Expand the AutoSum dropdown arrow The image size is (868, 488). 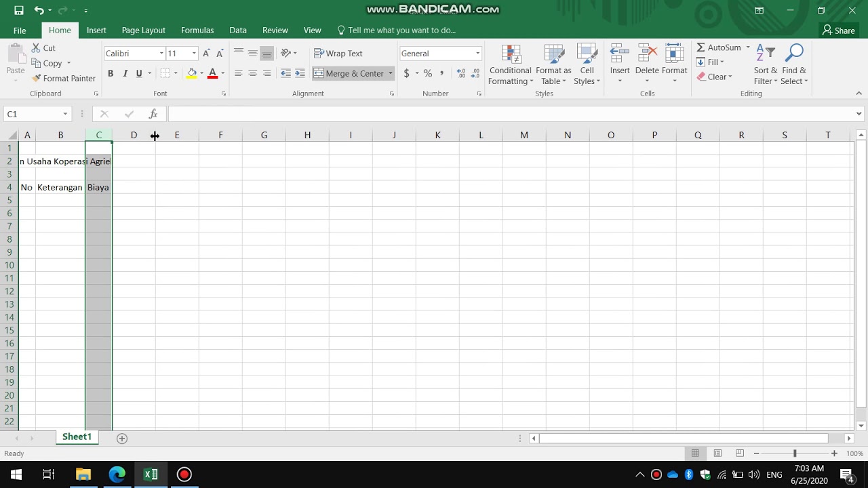(748, 47)
